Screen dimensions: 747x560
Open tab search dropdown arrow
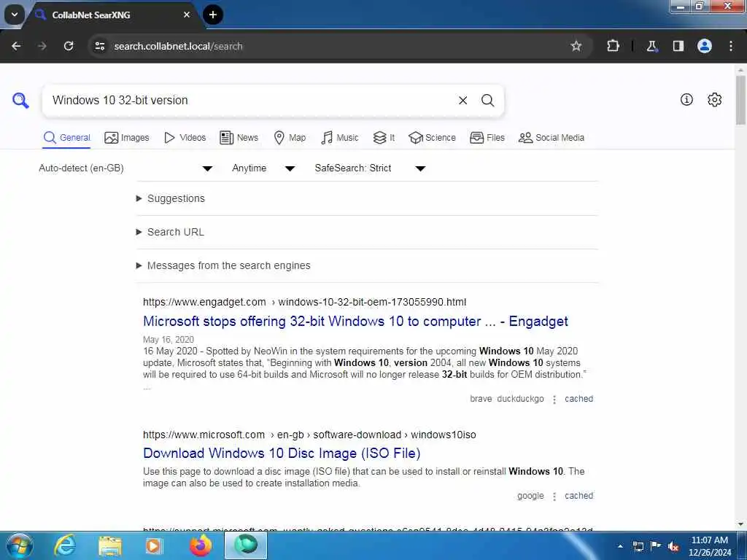click(15, 15)
